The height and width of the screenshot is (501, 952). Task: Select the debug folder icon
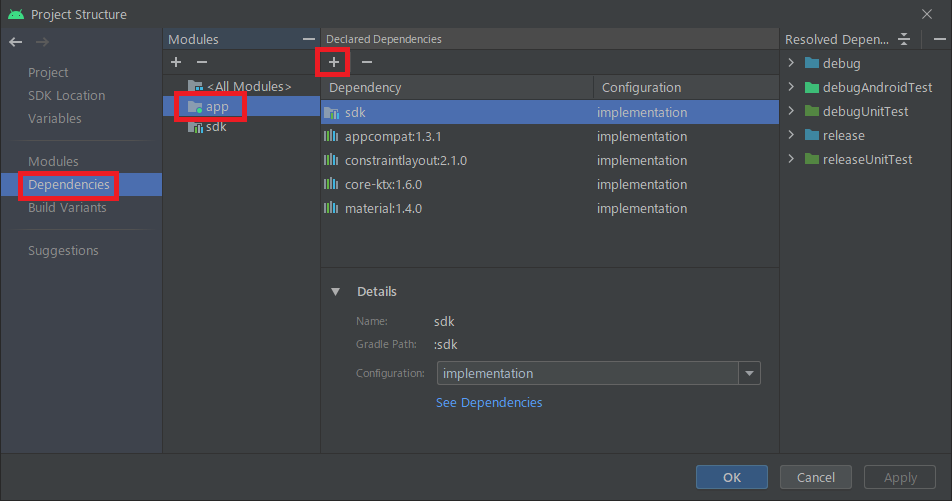812,63
